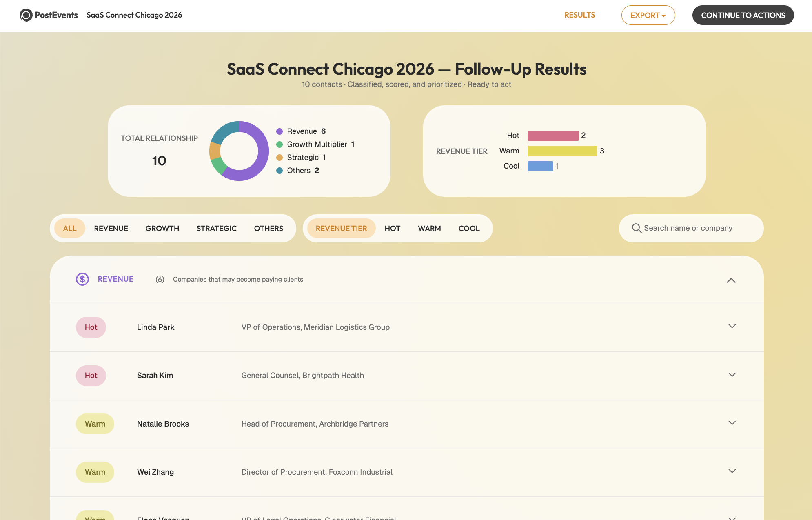Image resolution: width=812 pixels, height=520 pixels.
Task: Collapse the Revenue section
Action: pyautogui.click(x=731, y=280)
